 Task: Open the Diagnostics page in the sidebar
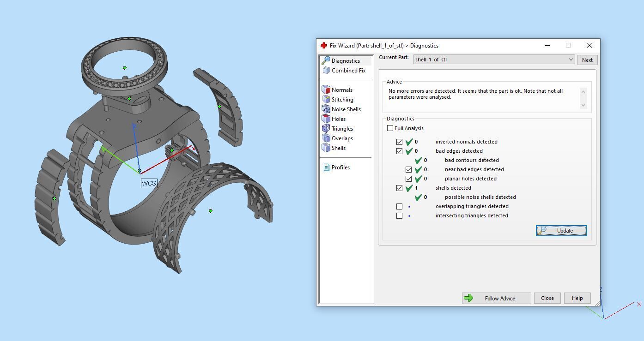[346, 61]
